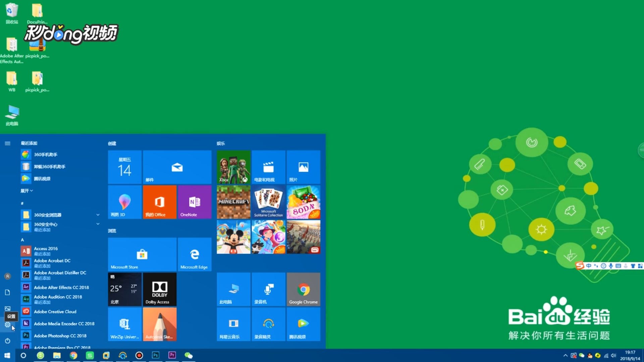Viewport: 644px width, 362px height.
Task: Open the 电影和电视 tile
Action: (268, 167)
